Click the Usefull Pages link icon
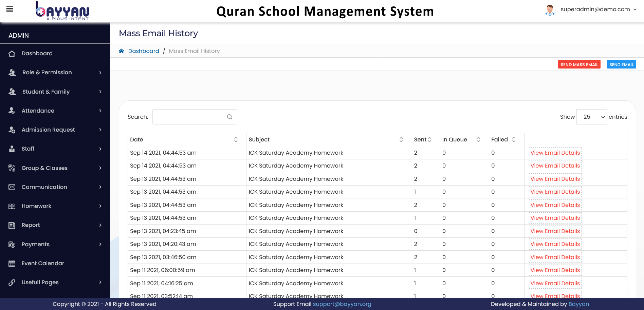Screen dimensions: 644x310 [x=12, y=283]
